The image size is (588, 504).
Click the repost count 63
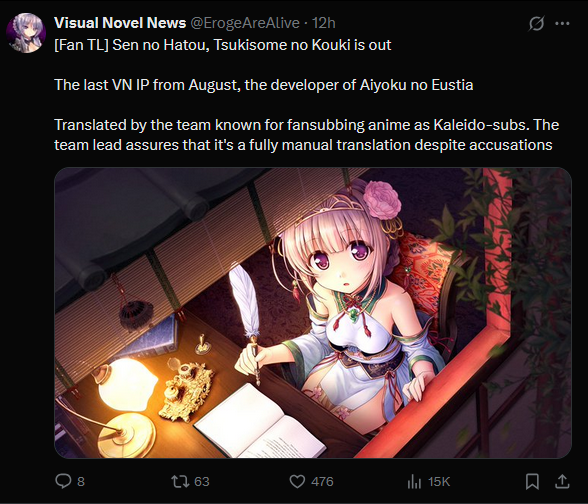[x=202, y=482]
